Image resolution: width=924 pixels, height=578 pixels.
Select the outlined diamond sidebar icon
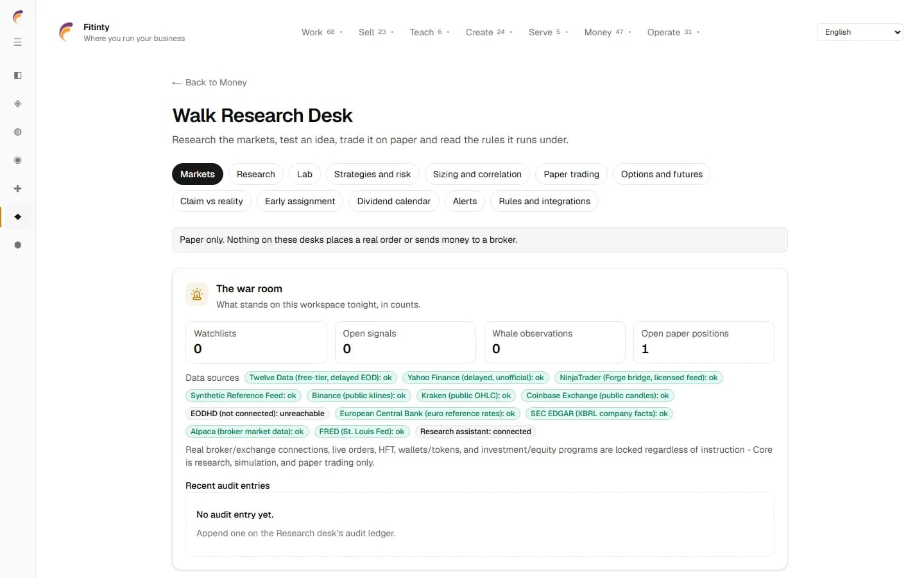click(18, 104)
